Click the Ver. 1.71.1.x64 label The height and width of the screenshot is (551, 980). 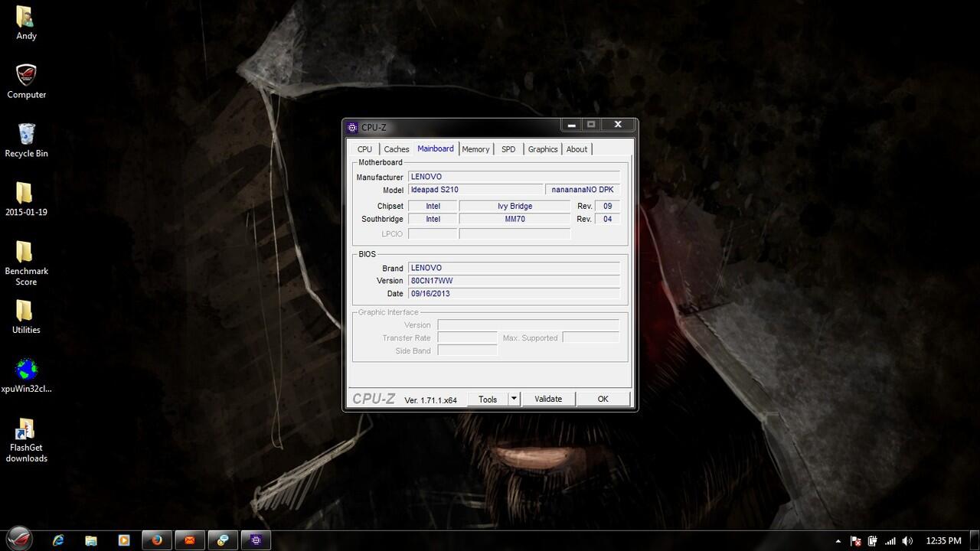tap(430, 400)
